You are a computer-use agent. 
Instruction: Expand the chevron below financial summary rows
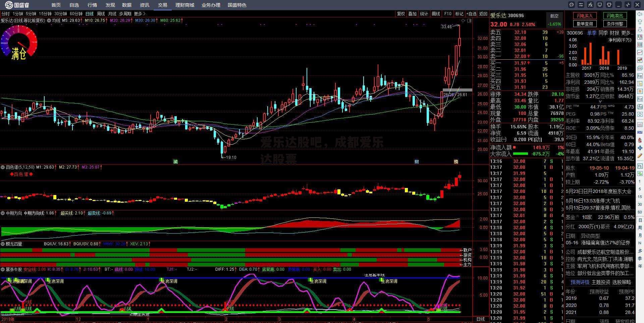(600, 102)
